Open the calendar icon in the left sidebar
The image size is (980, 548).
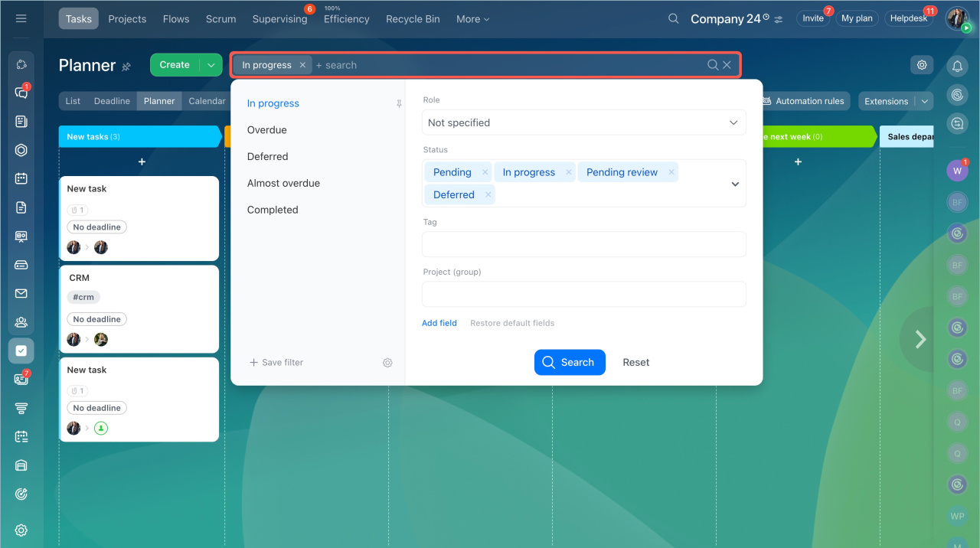click(21, 179)
